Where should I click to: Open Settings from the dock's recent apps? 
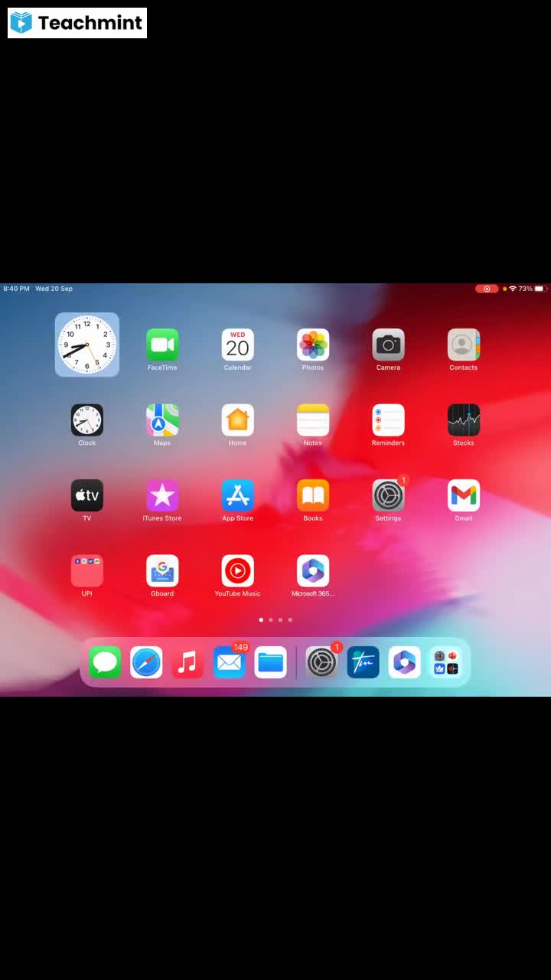(321, 662)
